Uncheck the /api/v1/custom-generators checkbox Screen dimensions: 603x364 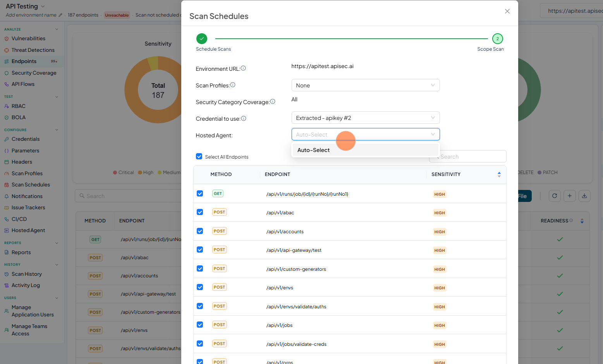(200, 268)
